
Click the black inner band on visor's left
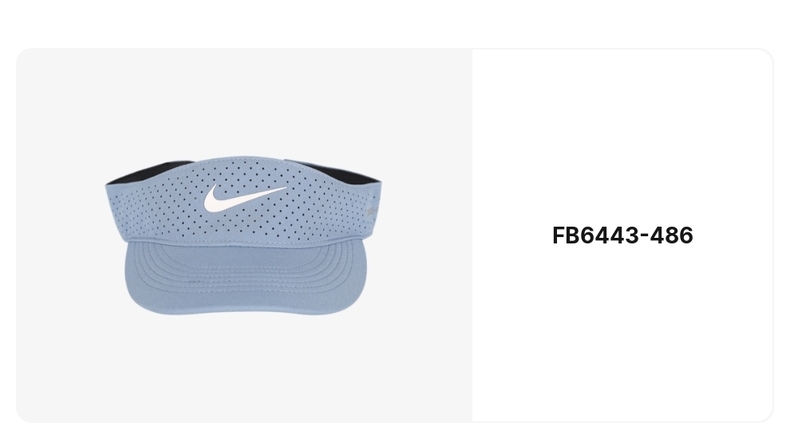pyautogui.click(x=146, y=171)
